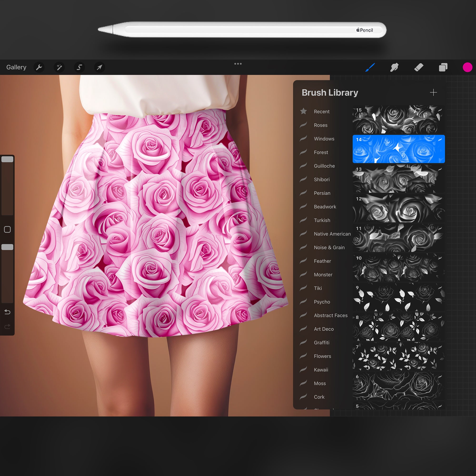Activate the Eraser tool
The width and height of the screenshot is (476, 476).
pos(419,67)
